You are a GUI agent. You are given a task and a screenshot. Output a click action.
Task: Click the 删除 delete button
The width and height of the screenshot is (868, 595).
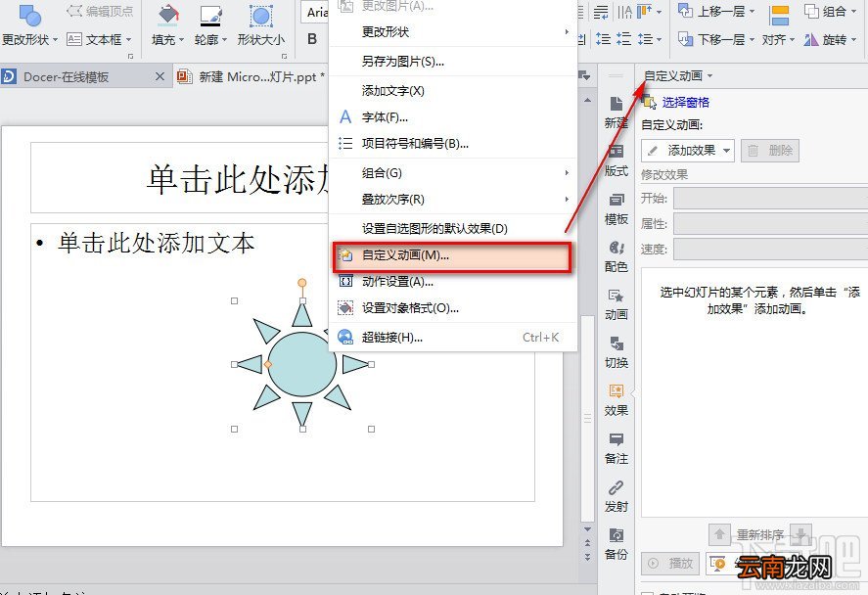(770, 150)
